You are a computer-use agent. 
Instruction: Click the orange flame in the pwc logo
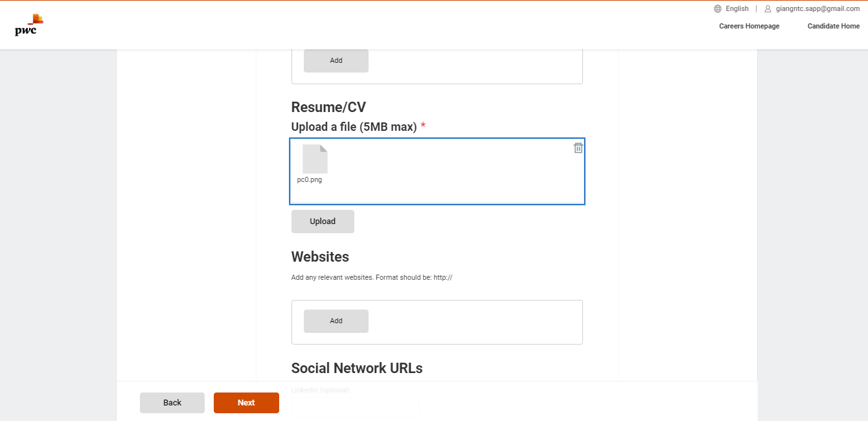tap(37, 17)
